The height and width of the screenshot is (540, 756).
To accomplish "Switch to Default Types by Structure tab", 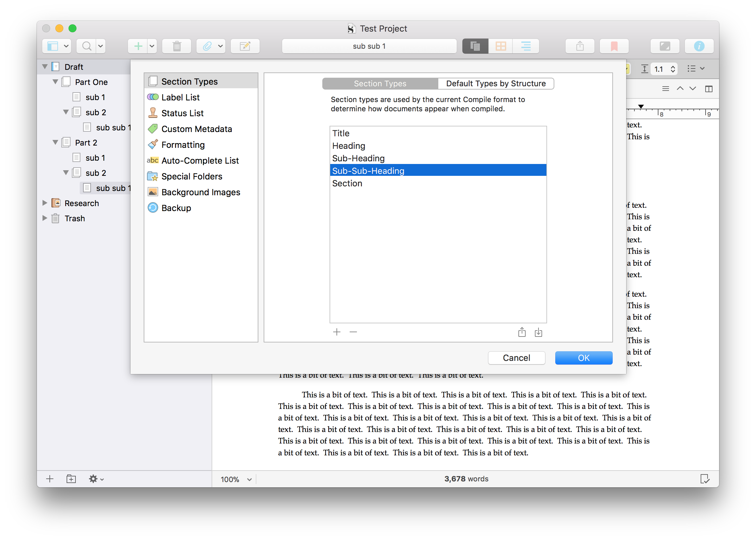I will pyautogui.click(x=495, y=83).
